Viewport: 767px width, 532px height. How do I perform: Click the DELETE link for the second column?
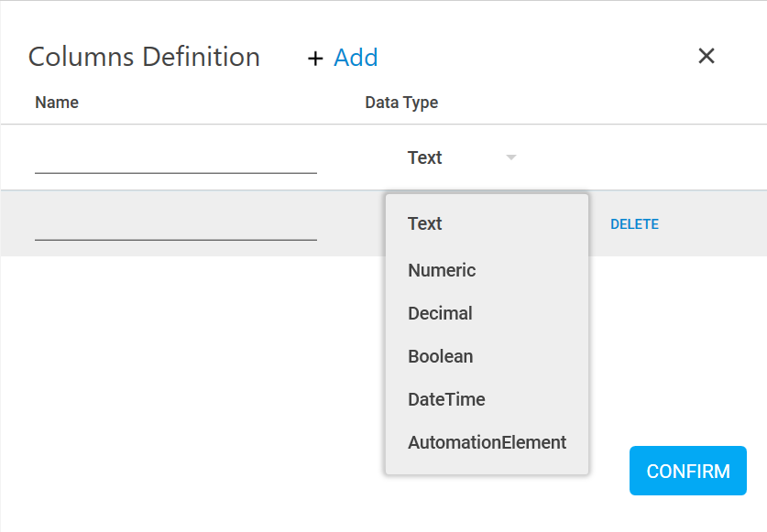(634, 223)
